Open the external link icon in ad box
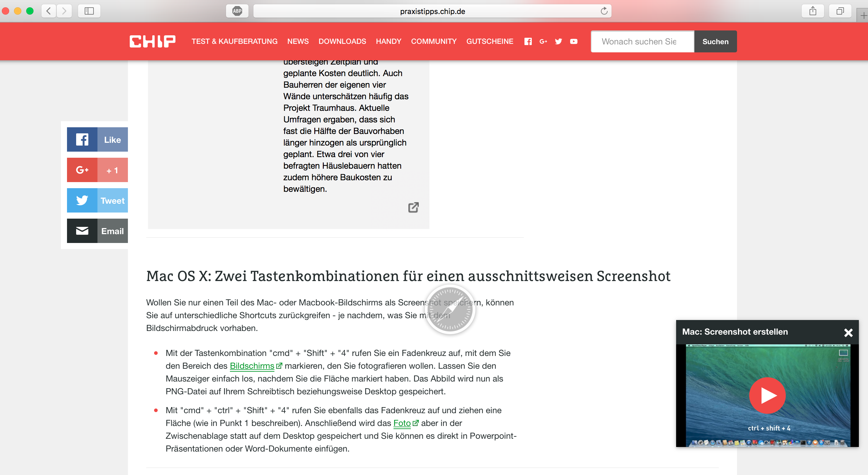The width and height of the screenshot is (868, 475). pos(413,207)
